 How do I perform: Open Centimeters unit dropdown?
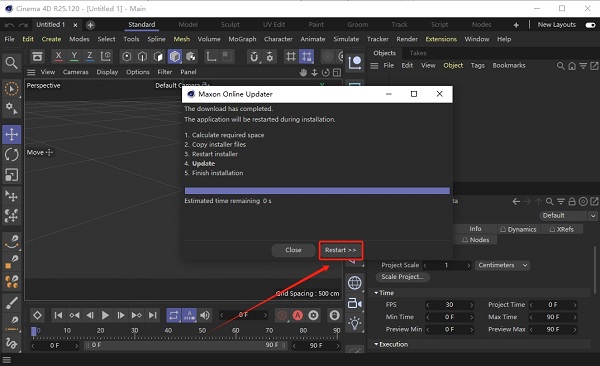(x=502, y=265)
